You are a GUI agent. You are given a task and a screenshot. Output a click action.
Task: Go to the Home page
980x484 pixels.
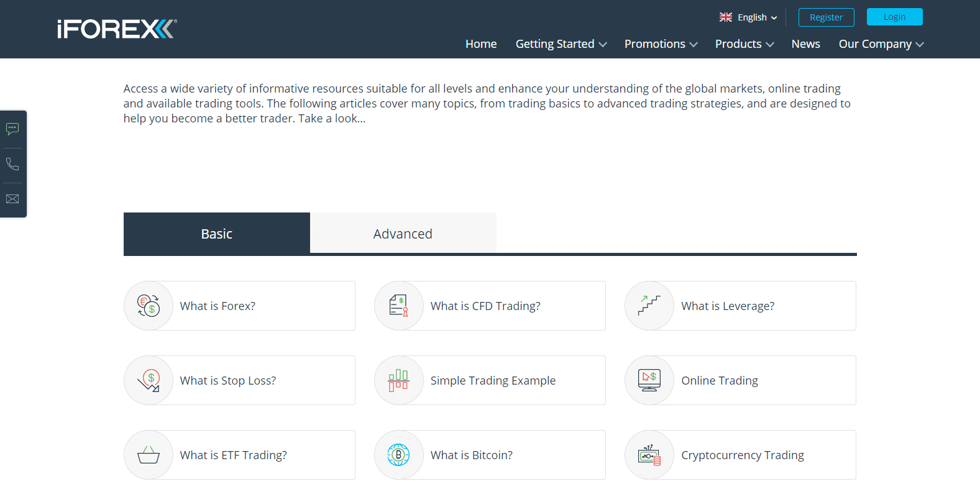481,44
